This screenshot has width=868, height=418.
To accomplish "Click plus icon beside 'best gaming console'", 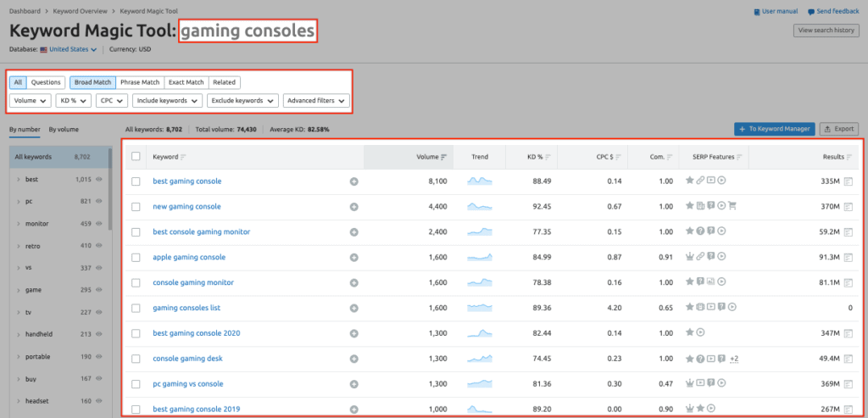I will [x=353, y=181].
